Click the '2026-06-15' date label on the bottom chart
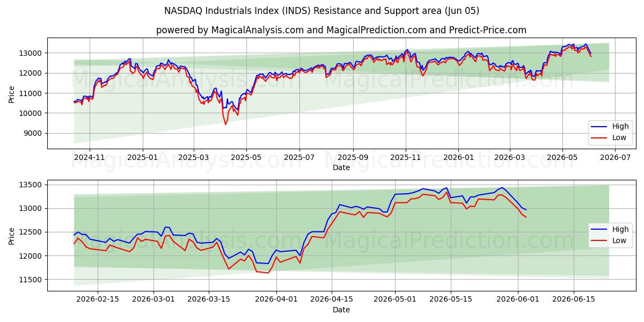644x322 pixels. [x=574, y=300]
